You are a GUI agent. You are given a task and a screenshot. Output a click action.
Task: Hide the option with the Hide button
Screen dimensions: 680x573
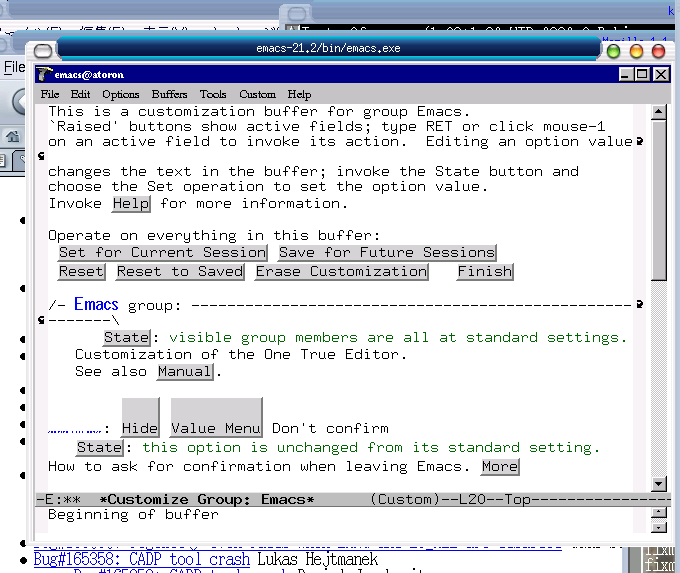pos(140,417)
